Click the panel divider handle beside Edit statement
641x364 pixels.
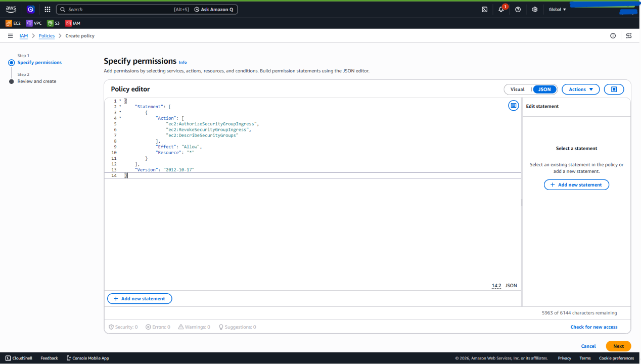point(522,202)
